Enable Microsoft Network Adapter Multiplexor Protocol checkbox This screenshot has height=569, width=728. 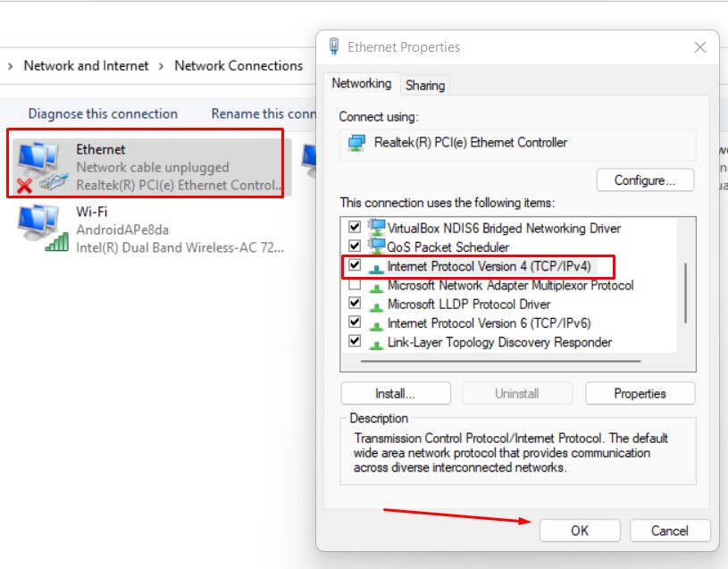coord(355,284)
